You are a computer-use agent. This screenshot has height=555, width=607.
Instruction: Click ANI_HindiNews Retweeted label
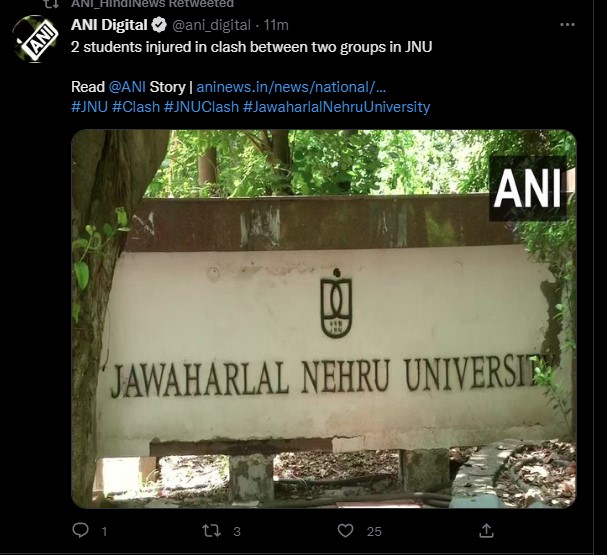153,4
